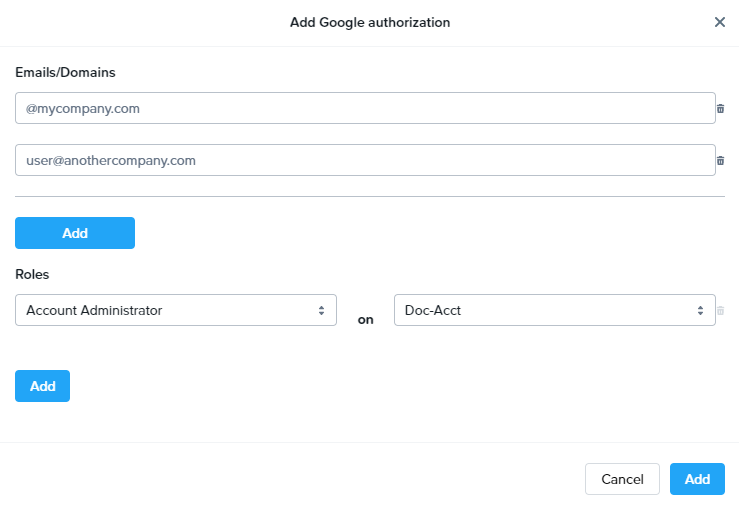Click the divider line under the email entries
Viewport: 739px width, 510px height.
[369, 196]
